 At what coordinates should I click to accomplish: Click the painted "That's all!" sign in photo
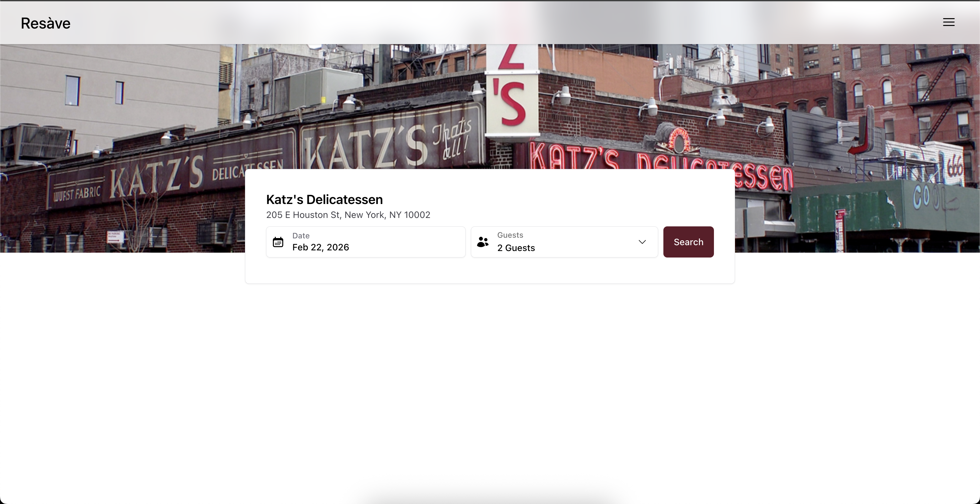point(453,139)
